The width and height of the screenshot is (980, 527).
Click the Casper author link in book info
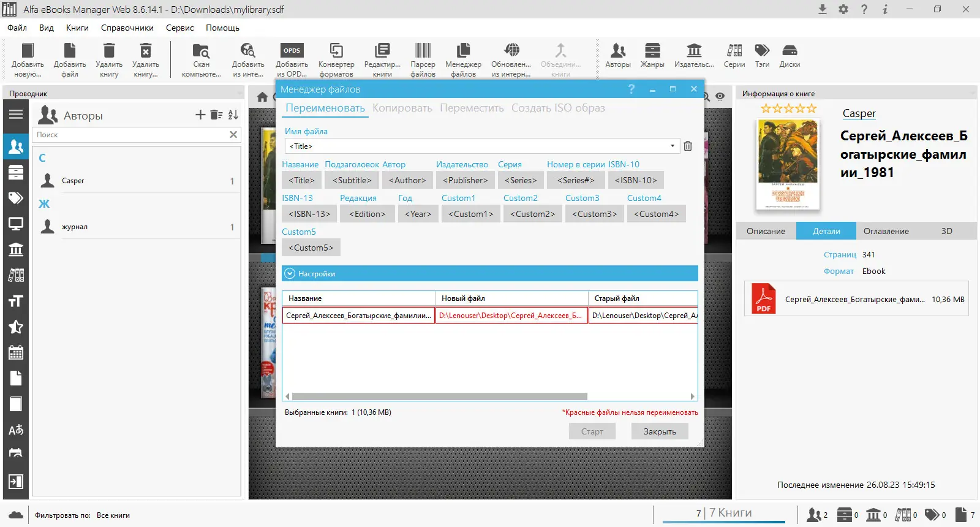(859, 113)
